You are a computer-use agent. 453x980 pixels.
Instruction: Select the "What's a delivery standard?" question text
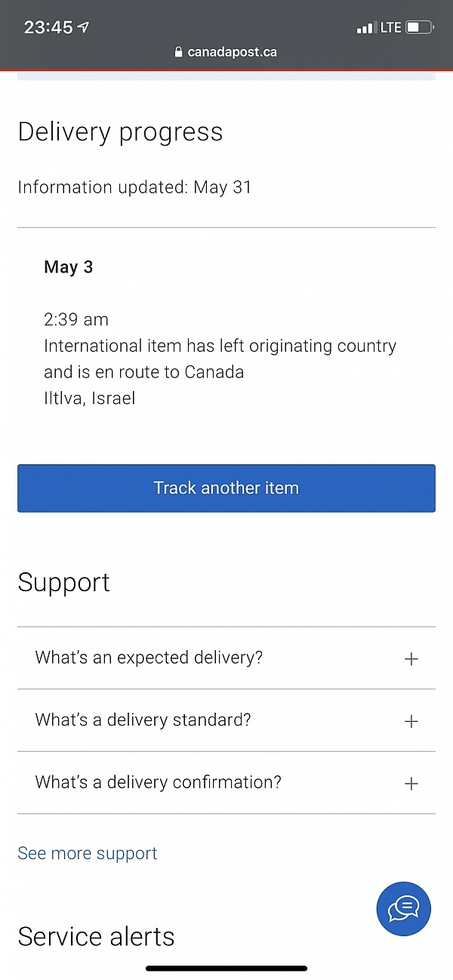coord(143,720)
